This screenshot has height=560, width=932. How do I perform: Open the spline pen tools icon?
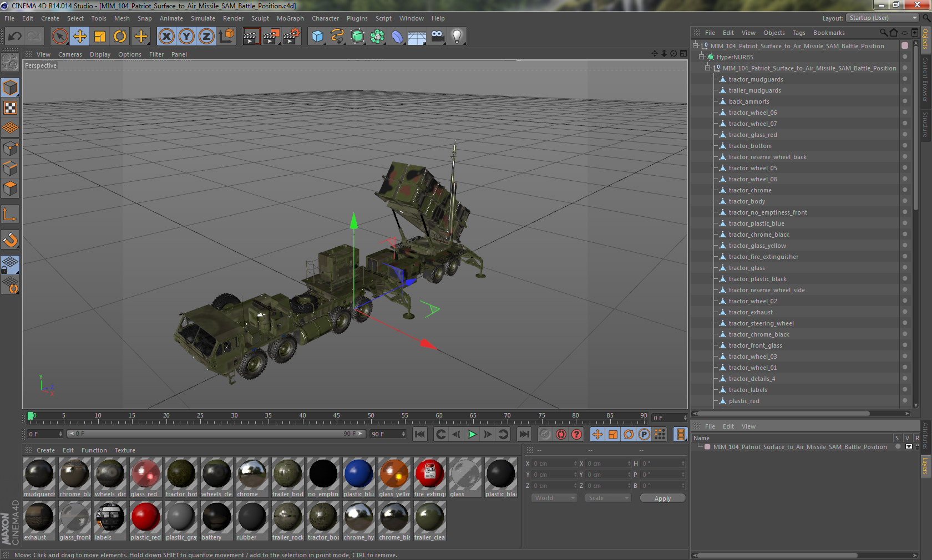click(337, 37)
